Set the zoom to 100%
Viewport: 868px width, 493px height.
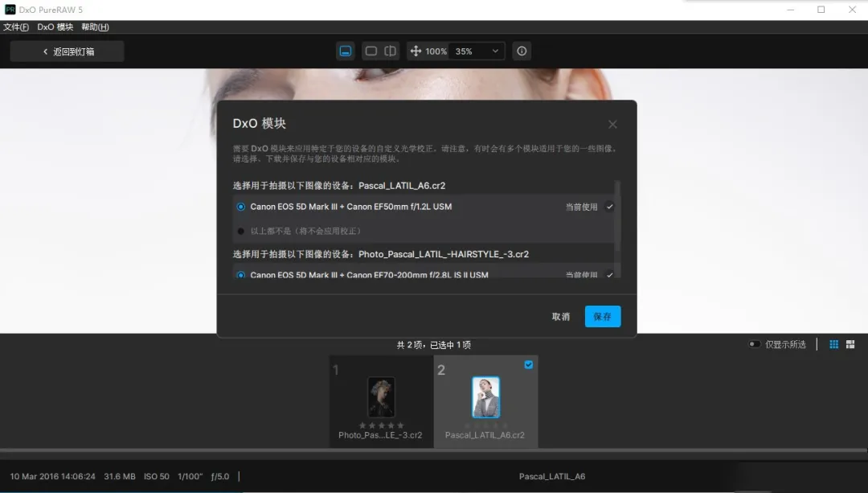436,51
